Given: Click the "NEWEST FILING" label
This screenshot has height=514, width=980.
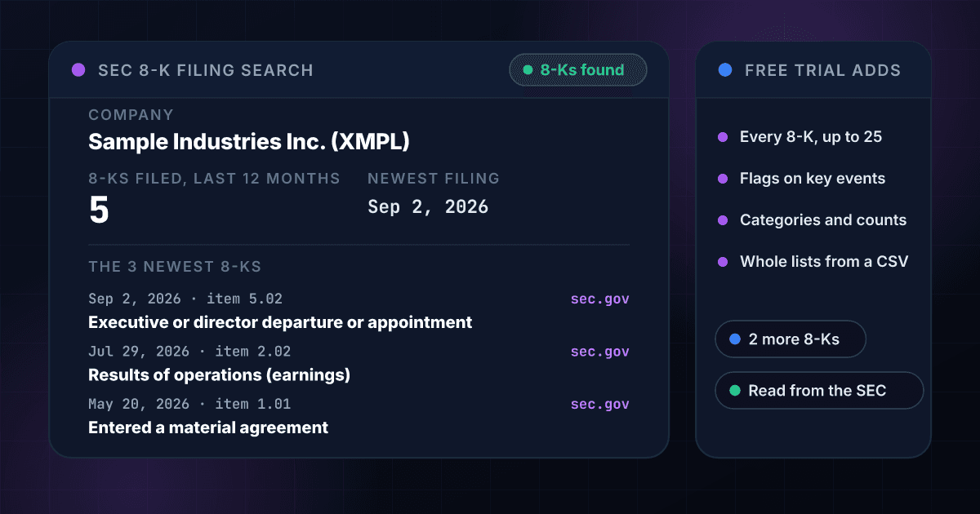Looking at the screenshot, I should coord(434,178).
